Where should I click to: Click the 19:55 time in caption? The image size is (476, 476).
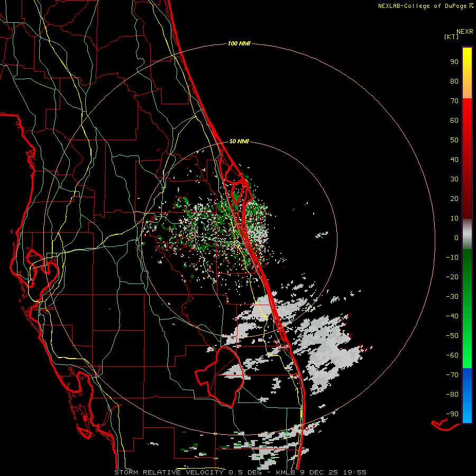[355, 472]
